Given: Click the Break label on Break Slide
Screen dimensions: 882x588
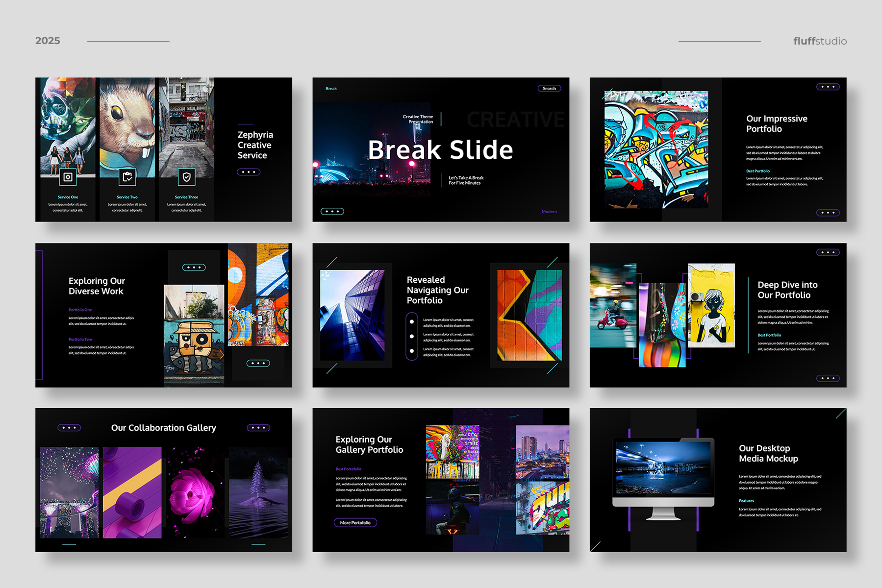Looking at the screenshot, I should tap(331, 89).
